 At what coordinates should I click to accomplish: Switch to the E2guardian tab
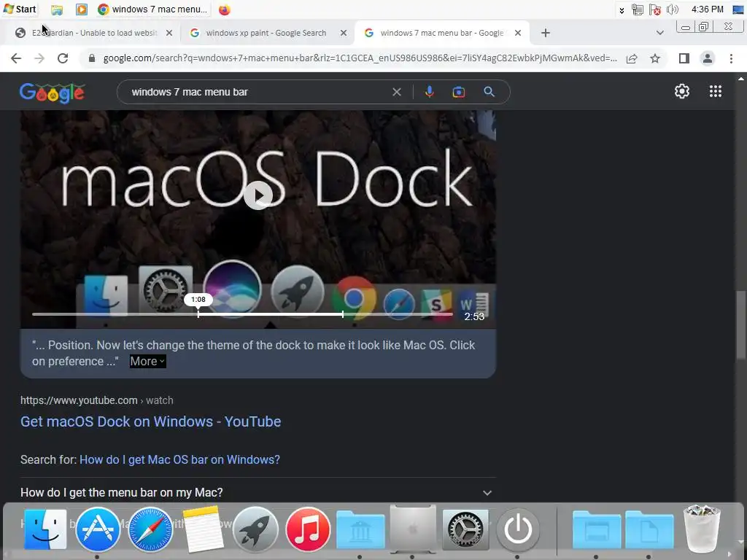pyautogui.click(x=93, y=33)
